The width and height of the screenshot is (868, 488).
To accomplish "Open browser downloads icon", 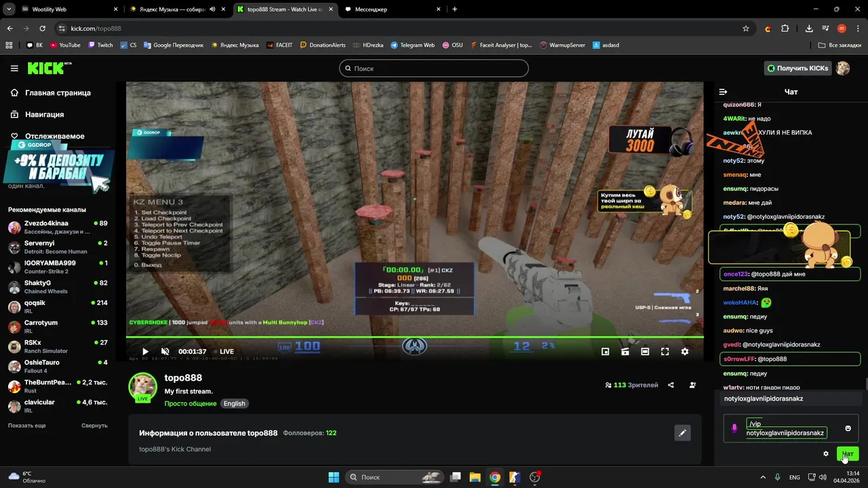I will click(x=809, y=28).
